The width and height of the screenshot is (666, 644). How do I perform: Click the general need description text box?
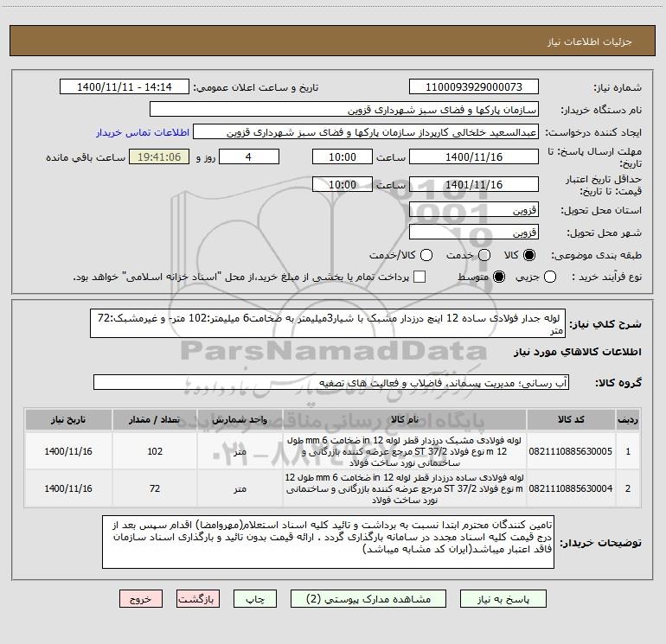pos(328,323)
